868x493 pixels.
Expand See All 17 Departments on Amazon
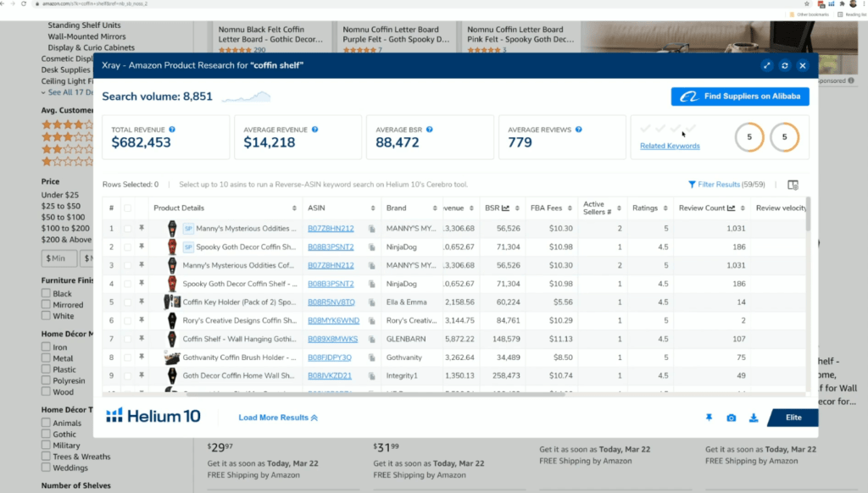pos(70,92)
